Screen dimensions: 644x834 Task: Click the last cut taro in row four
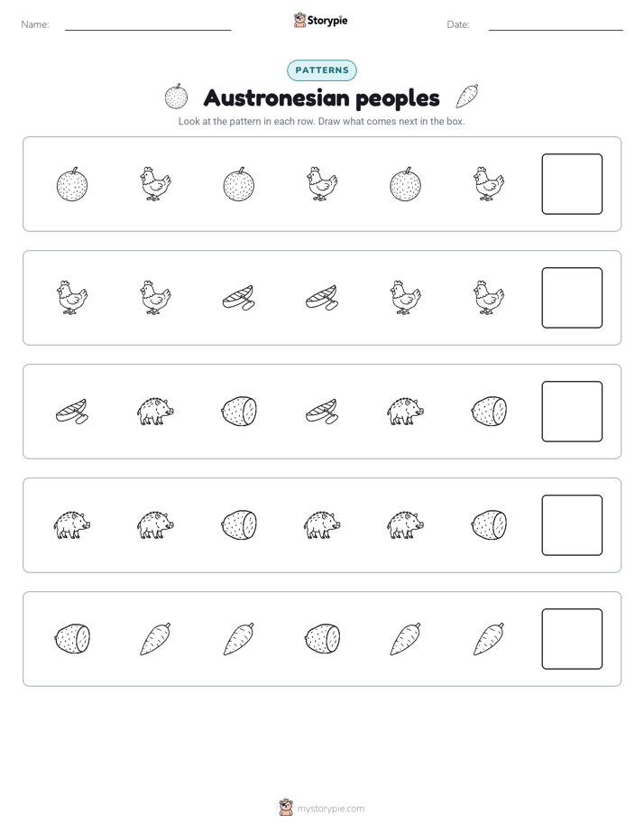tap(489, 525)
